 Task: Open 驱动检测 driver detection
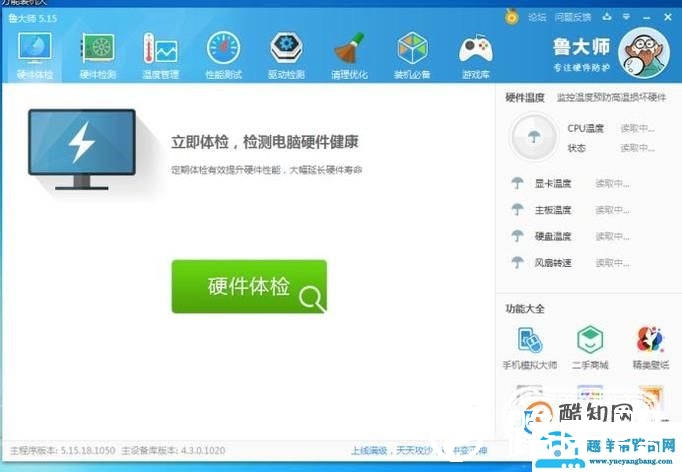point(286,56)
